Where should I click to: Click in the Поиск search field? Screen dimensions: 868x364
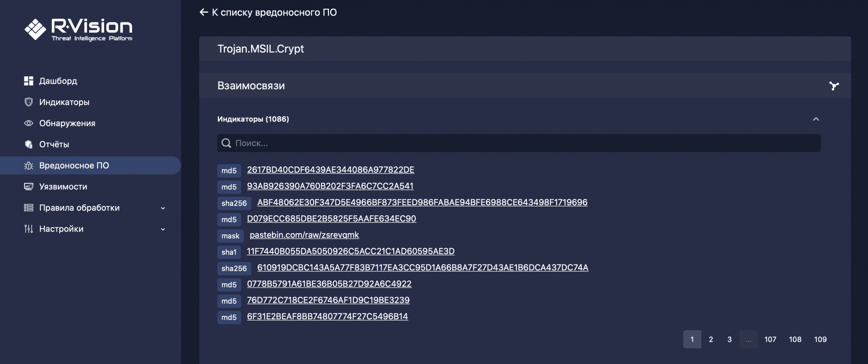[x=519, y=143]
